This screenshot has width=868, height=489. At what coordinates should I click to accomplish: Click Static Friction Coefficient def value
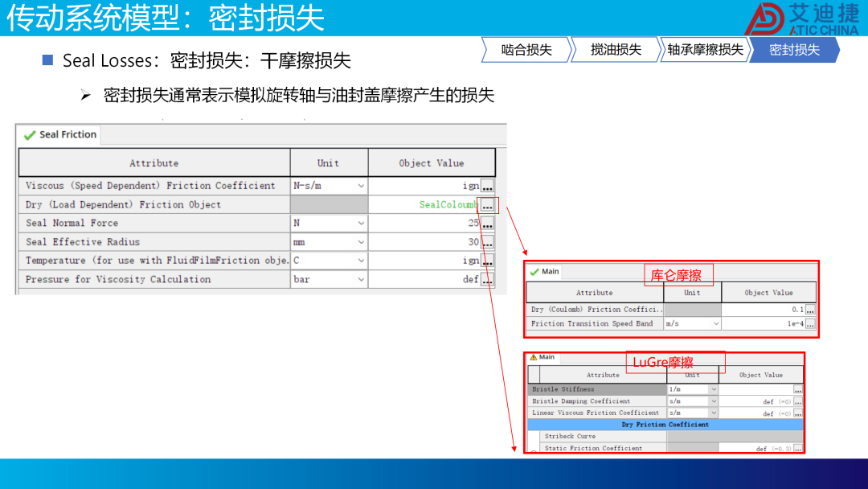click(x=773, y=449)
